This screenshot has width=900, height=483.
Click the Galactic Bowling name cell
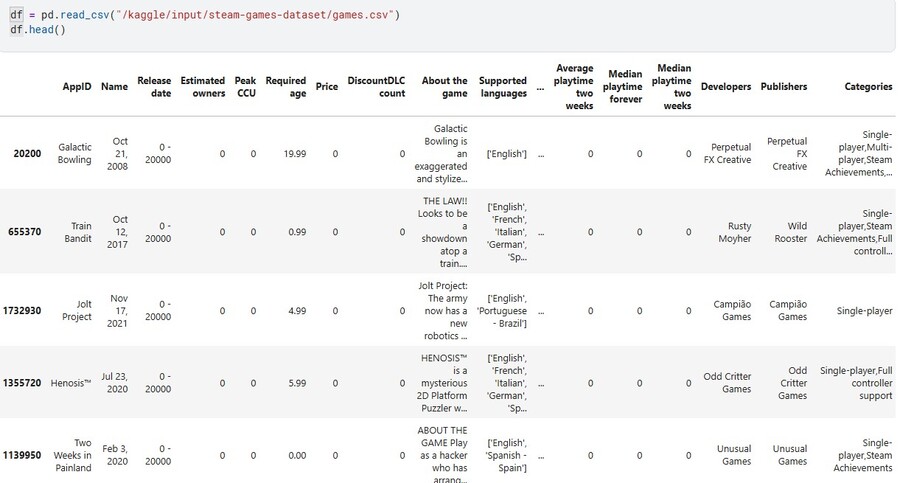[74, 153]
